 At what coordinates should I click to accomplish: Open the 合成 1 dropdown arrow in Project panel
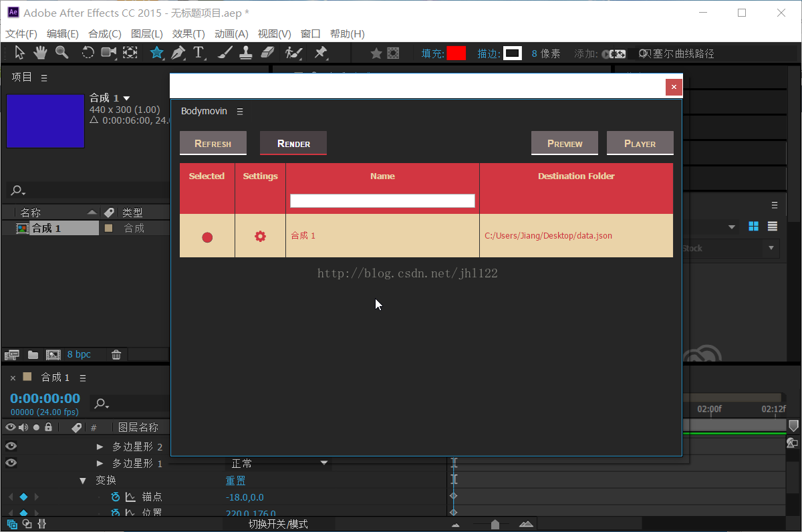pyautogui.click(x=127, y=98)
